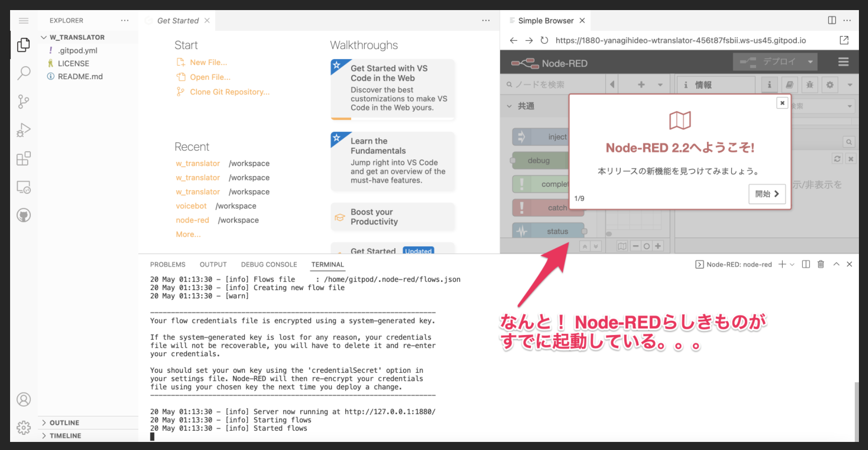Open the Explorer view in activity bar
Screen dimensions: 868x450
coord(23,45)
